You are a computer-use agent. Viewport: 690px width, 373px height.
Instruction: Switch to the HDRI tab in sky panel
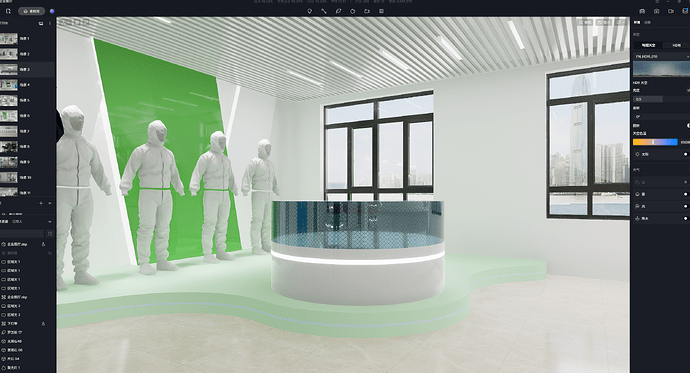click(676, 45)
